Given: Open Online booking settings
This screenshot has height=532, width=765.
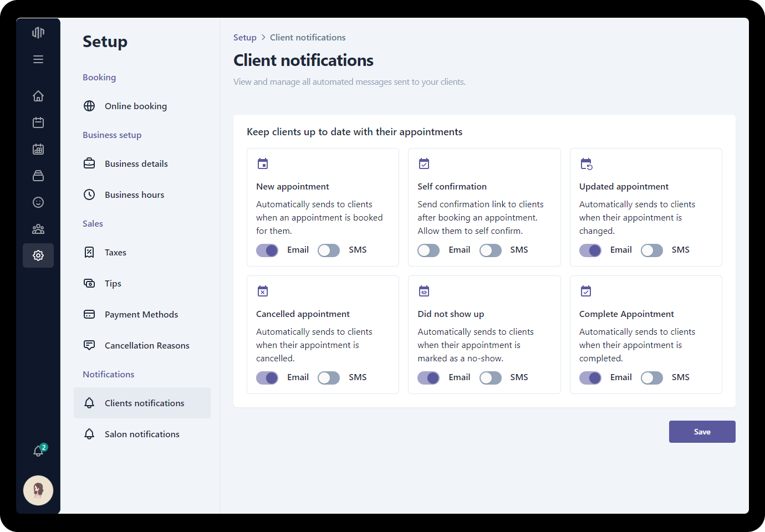Looking at the screenshot, I should [135, 106].
